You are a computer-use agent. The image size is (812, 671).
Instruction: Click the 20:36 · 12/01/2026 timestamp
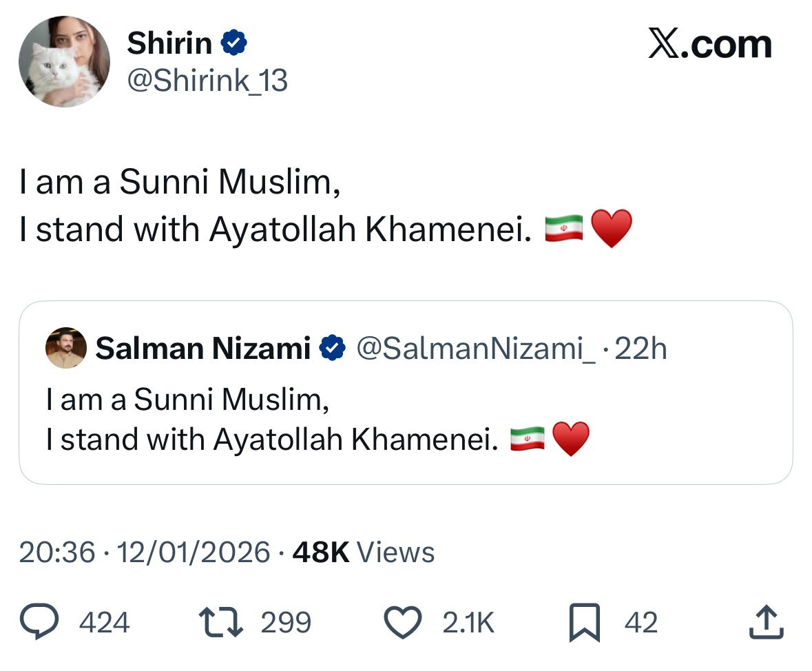pos(145,552)
